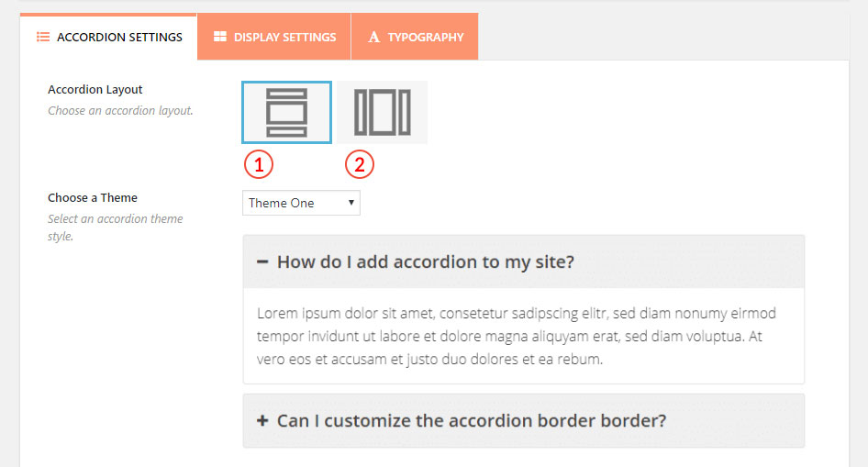
Task: Click the red circled number 1 marker
Action: 259,164
